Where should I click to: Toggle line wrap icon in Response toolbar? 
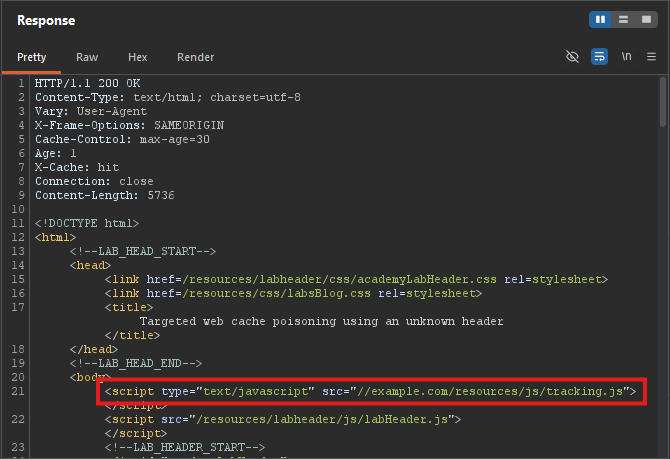click(x=599, y=56)
